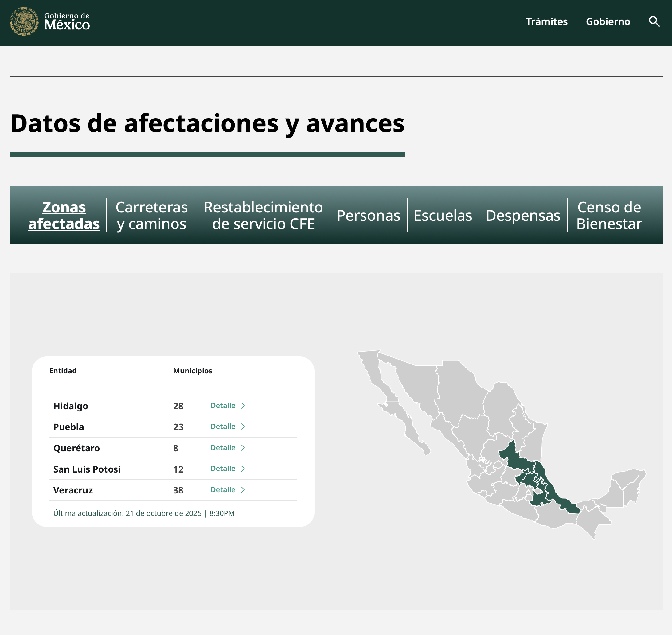The image size is (672, 635).
Task: View Detalle for San Luis Potosí
Action: tap(223, 469)
